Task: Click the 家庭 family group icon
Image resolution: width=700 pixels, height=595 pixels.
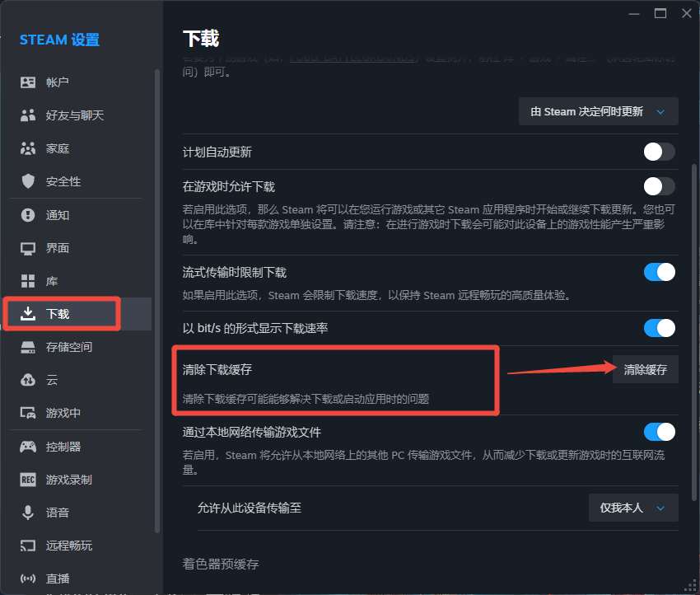Action: click(x=28, y=148)
